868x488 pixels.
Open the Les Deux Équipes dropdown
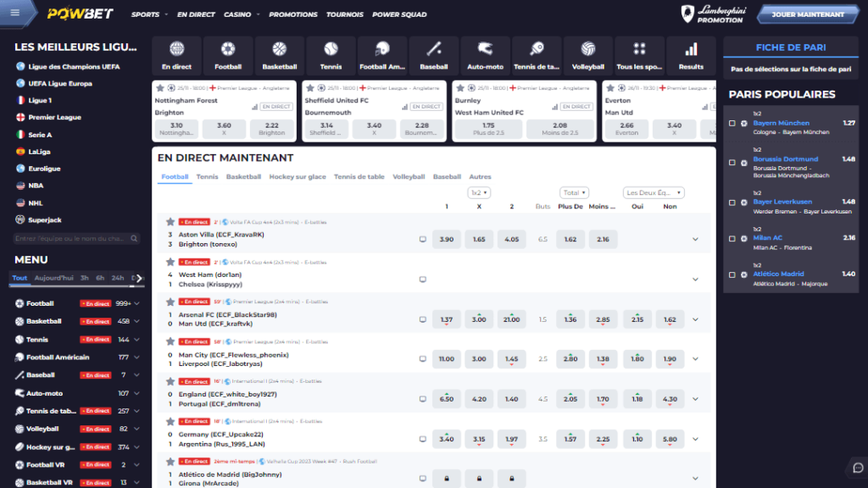tap(654, 192)
